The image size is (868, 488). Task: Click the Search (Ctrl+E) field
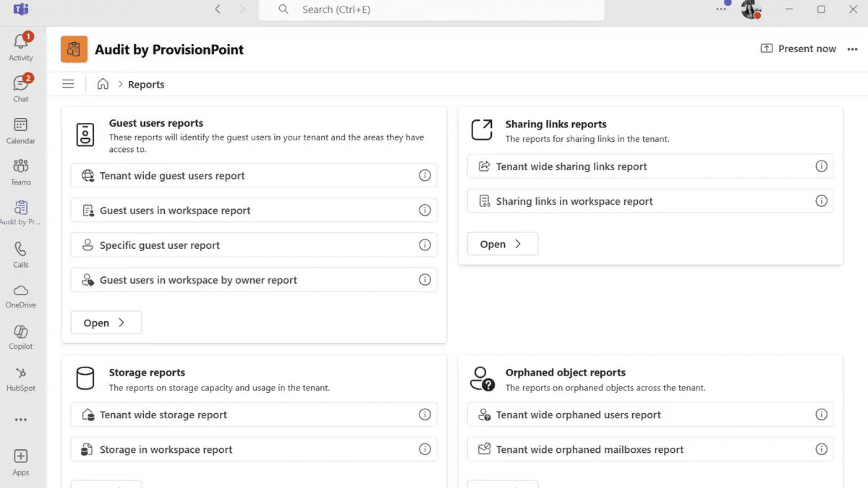click(x=431, y=9)
